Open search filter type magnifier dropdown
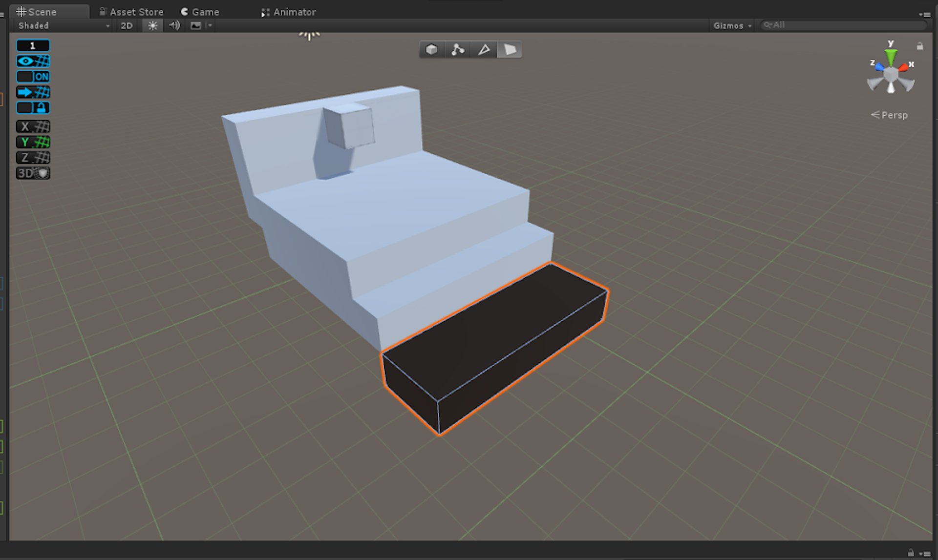 (768, 25)
